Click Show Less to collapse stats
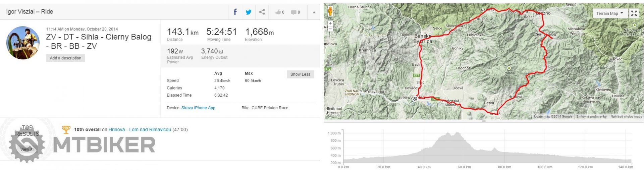 click(300, 74)
